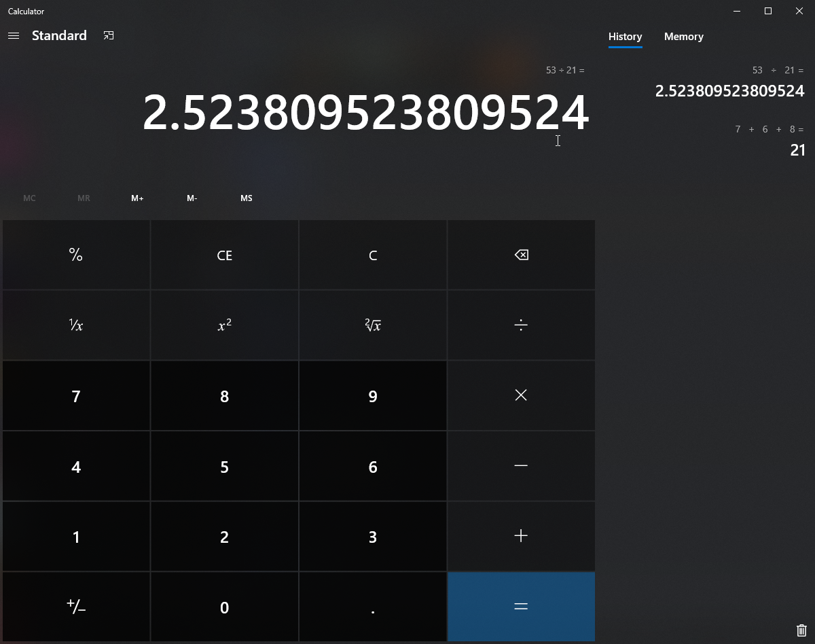Select the 7 + 6 + 8 history entry

(x=769, y=141)
